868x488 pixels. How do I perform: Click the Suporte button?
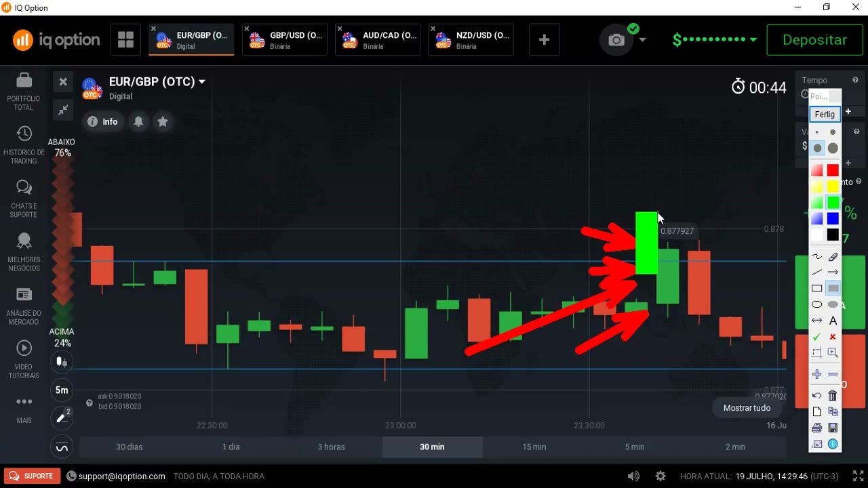click(x=31, y=476)
